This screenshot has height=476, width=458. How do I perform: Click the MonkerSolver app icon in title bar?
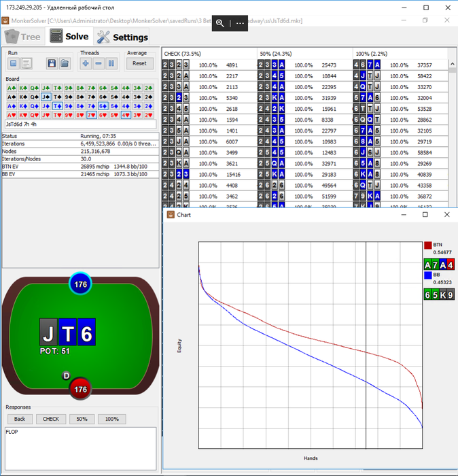(5, 20)
